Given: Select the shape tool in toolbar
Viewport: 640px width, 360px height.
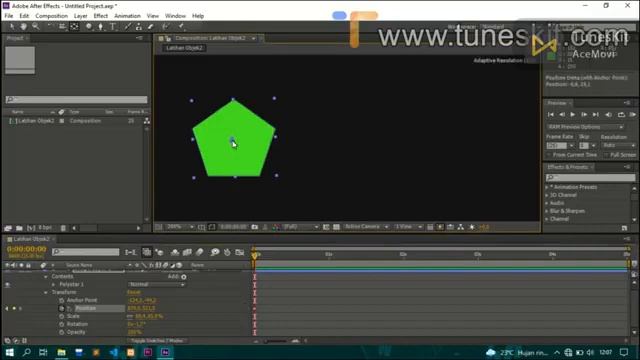Looking at the screenshot, I should [x=89, y=27].
